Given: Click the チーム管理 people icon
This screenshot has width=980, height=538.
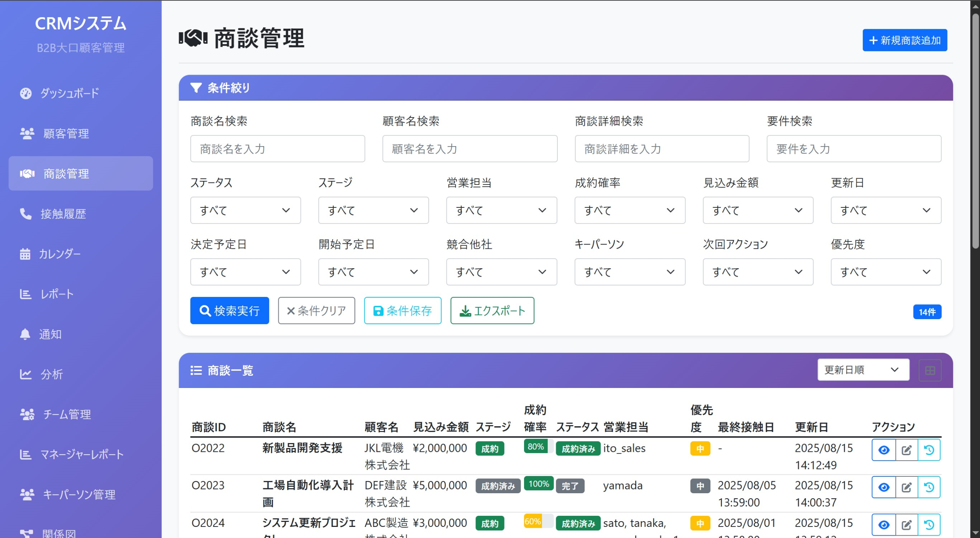Looking at the screenshot, I should point(27,414).
